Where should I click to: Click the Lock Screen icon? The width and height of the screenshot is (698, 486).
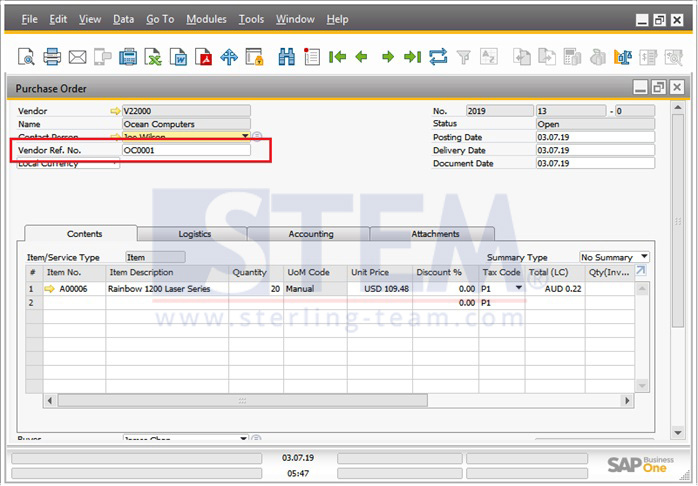[255, 57]
